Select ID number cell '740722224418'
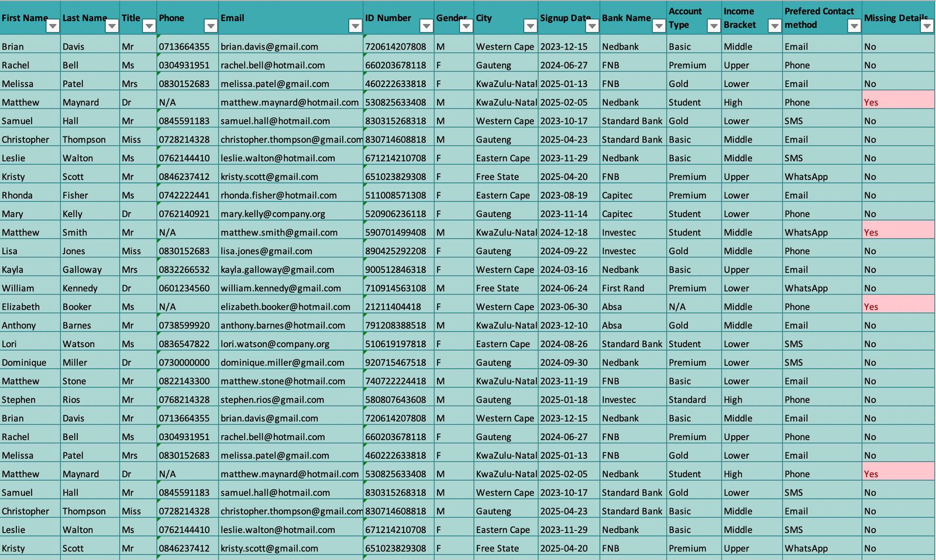 pyautogui.click(x=398, y=381)
